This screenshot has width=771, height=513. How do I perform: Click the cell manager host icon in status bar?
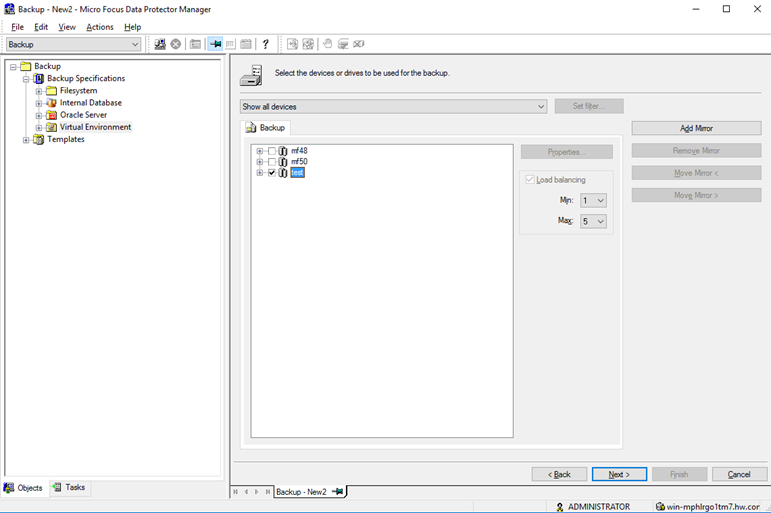[x=660, y=507]
